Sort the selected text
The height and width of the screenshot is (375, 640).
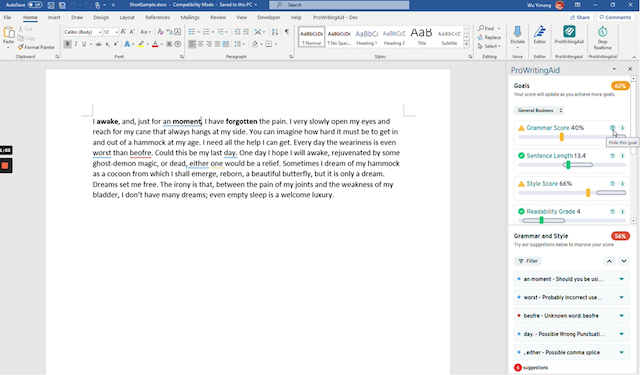click(275, 32)
